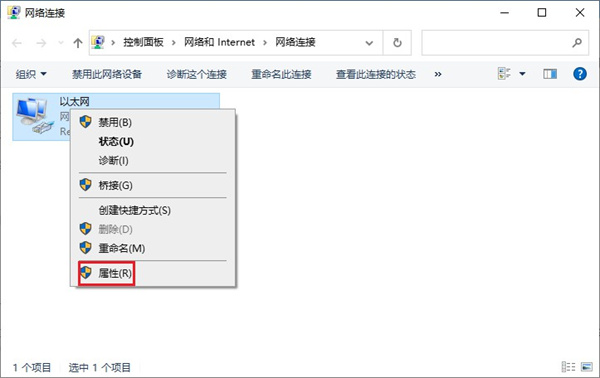Expand chevron after 控制面板 breadcrumb
This screenshot has height=378, width=600.
click(x=173, y=43)
